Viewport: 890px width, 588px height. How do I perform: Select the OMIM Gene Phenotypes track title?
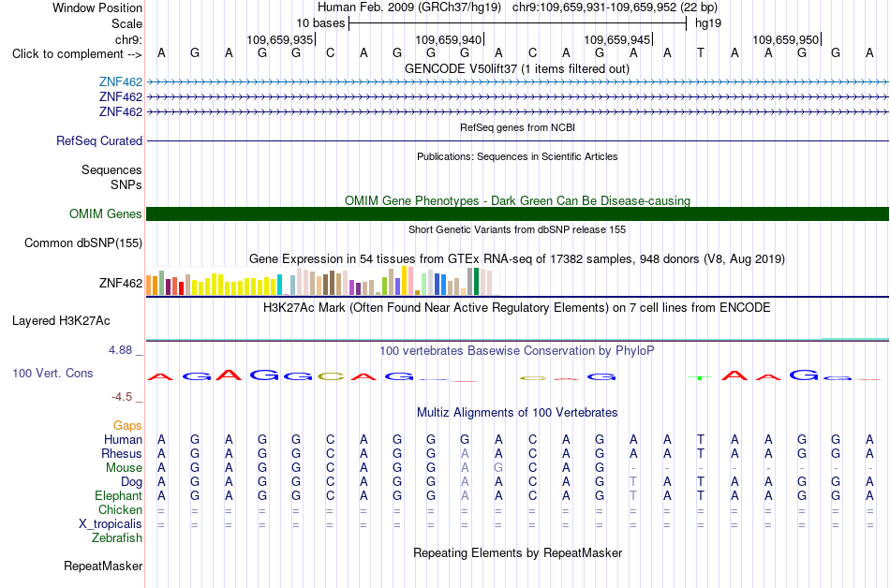click(x=517, y=200)
